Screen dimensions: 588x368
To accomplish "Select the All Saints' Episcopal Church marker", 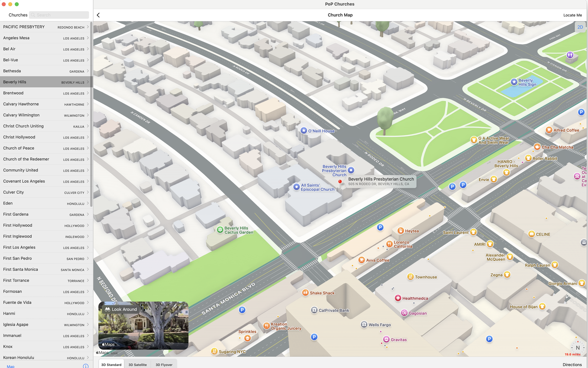I will [296, 187].
